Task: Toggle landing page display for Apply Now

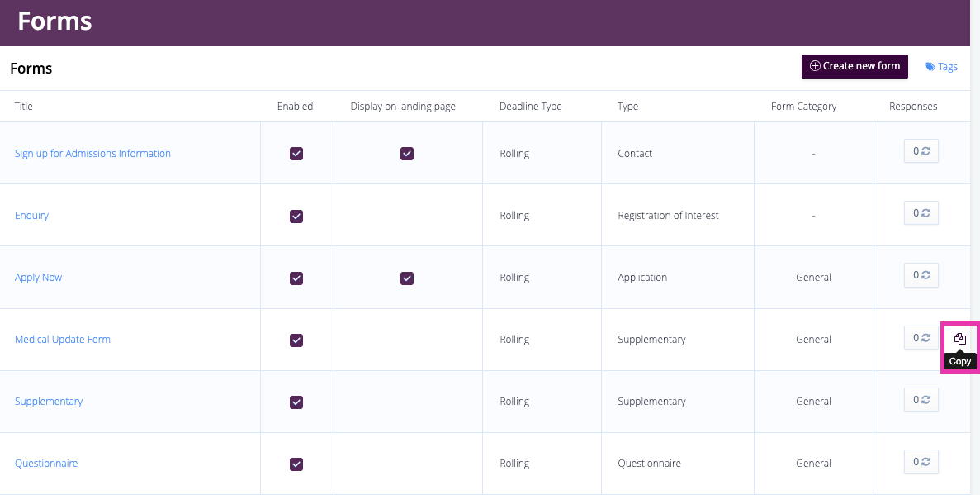Action: [407, 278]
